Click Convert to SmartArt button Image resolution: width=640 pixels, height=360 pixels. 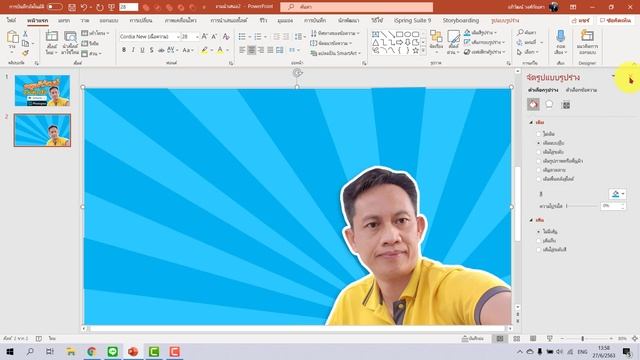(335, 53)
